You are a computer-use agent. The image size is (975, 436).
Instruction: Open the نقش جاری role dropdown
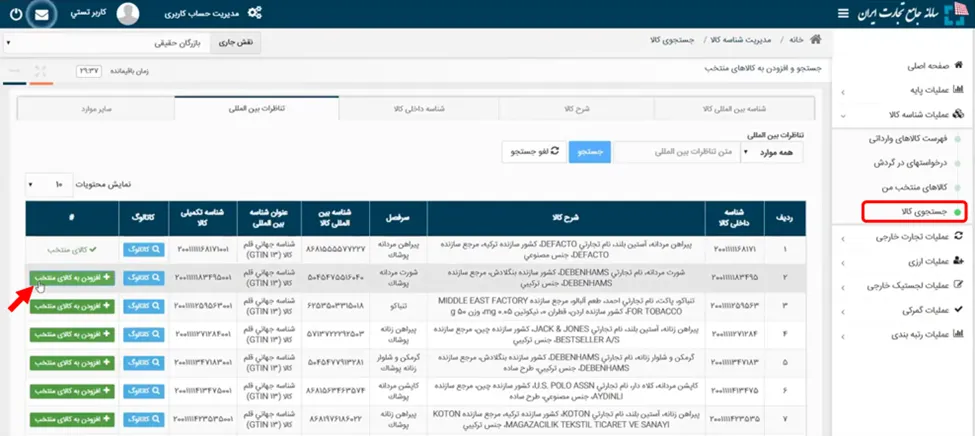coord(106,44)
